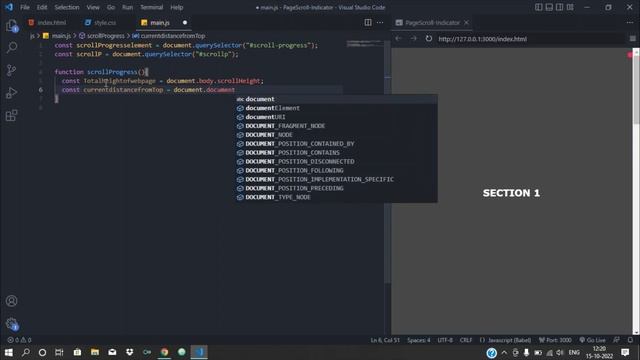Image resolution: width=640 pixels, height=360 pixels.
Task: Open the Manage gear icon
Action: point(11,324)
